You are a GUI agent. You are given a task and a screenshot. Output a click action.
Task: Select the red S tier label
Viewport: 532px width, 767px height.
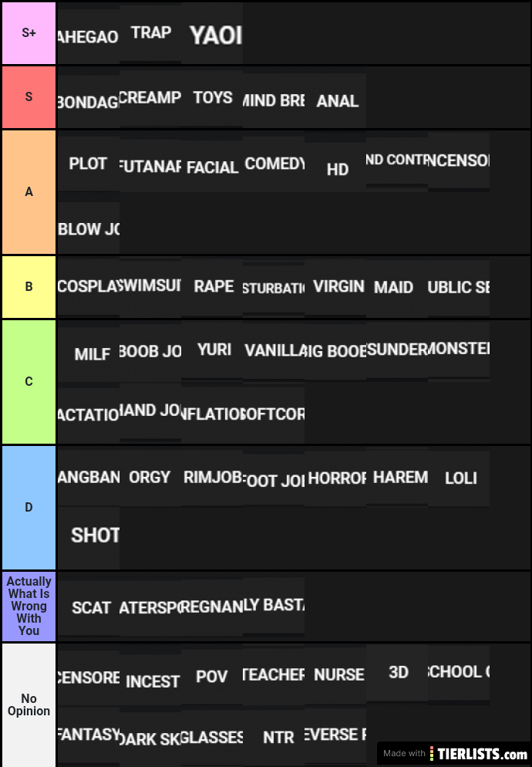(x=29, y=97)
